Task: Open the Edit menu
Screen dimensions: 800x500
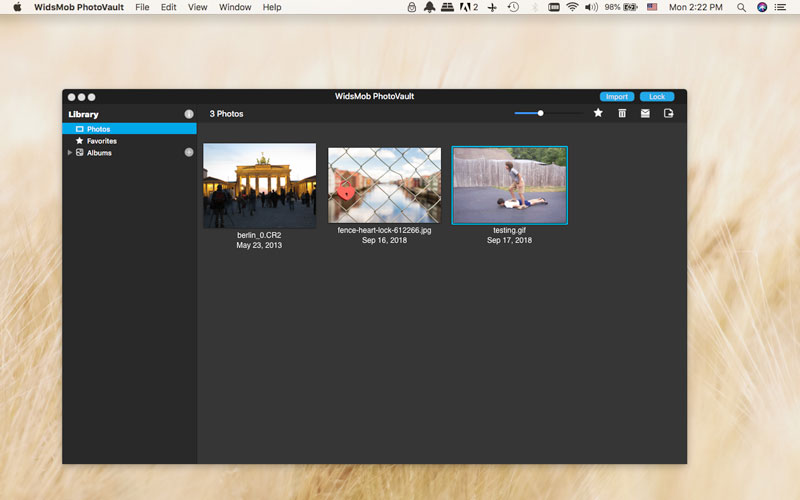Action: click(168, 7)
